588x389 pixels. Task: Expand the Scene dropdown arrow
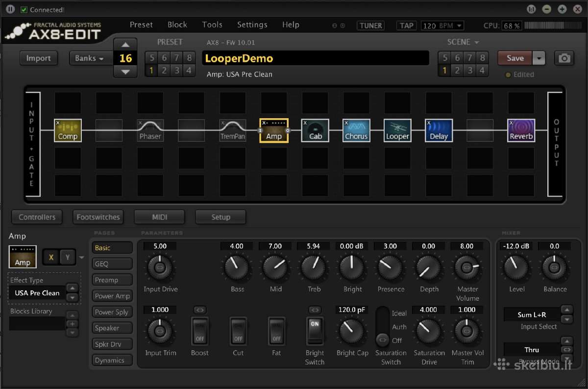coord(476,43)
